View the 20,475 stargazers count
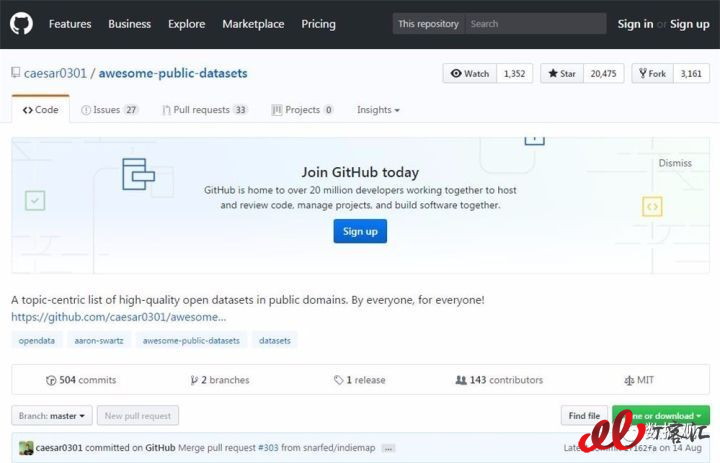This screenshot has height=463, width=720. tap(603, 73)
